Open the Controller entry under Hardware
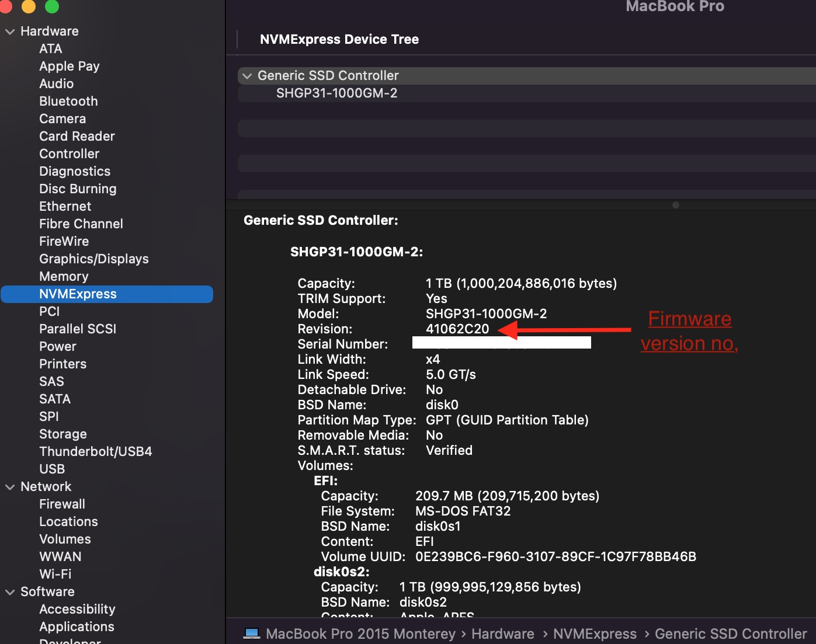The width and height of the screenshot is (816, 644). point(70,154)
